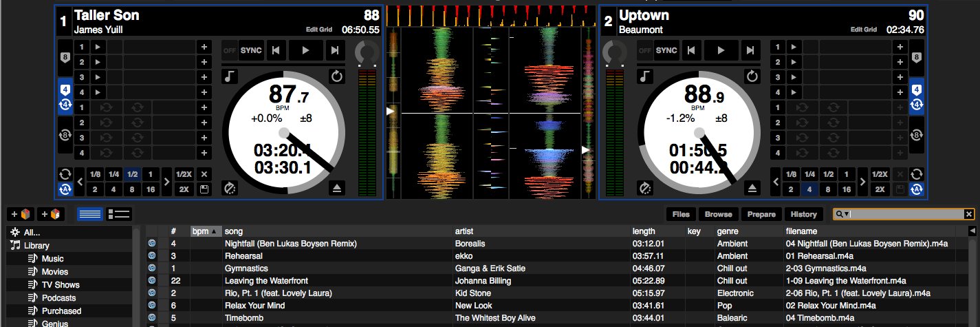
Task: Open Edit Grid on deck 1
Action: (x=320, y=30)
